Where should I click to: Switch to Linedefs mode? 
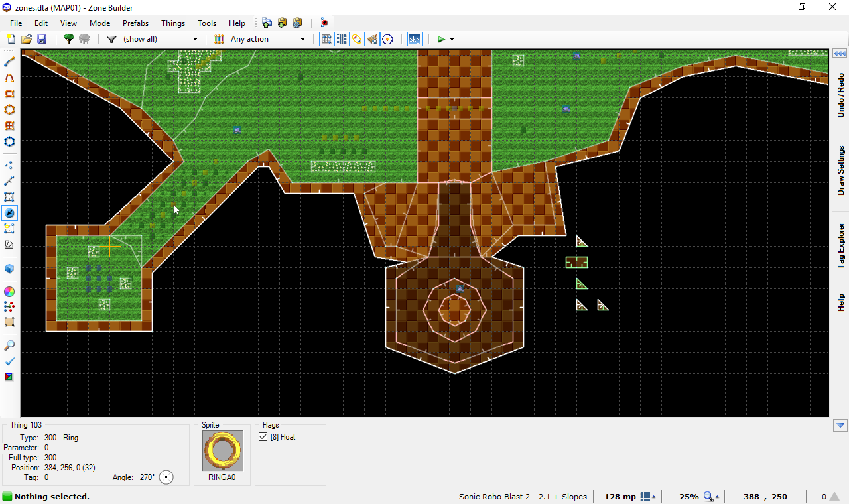[9, 180]
